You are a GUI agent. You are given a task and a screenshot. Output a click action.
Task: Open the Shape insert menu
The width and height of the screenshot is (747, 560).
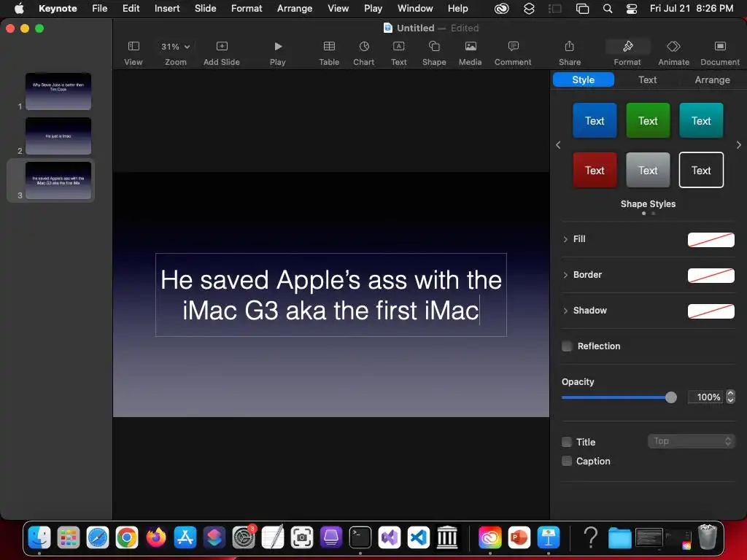434,46
